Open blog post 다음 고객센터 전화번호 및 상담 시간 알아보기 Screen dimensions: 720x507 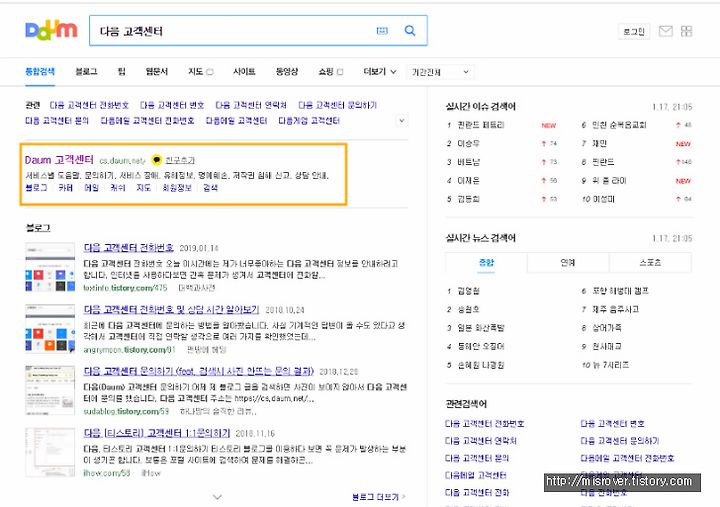(x=171, y=310)
